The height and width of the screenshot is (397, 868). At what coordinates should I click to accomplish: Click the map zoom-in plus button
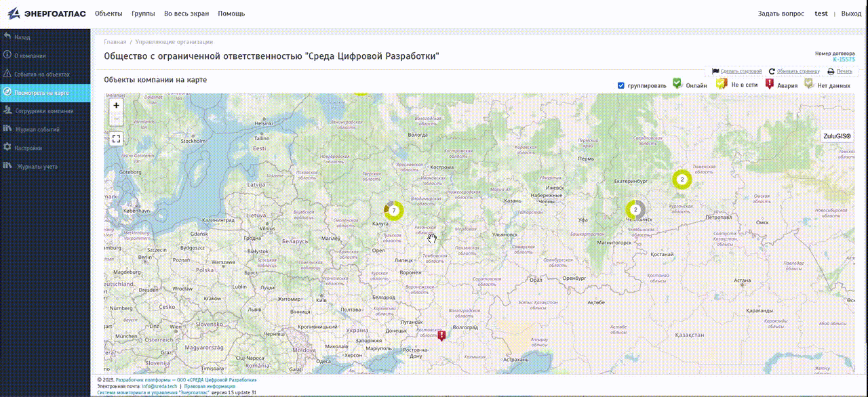(117, 106)
